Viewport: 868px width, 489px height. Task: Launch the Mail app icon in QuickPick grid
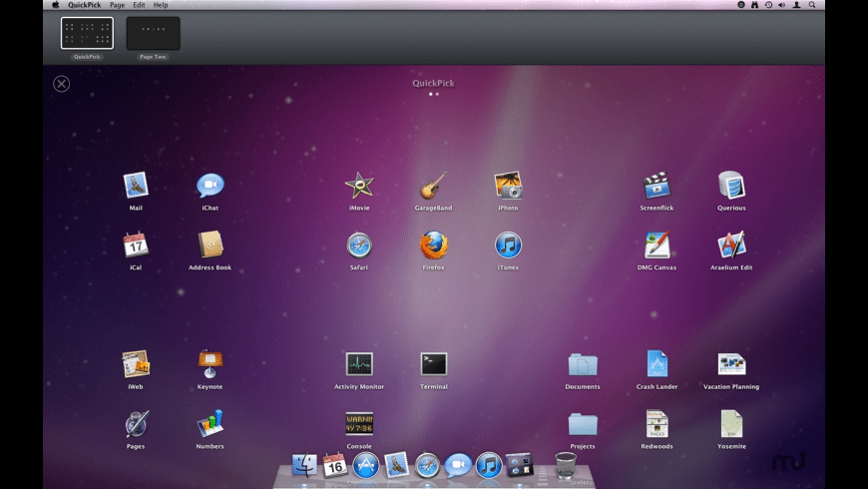pyautogui.click(x=136, y=185)
